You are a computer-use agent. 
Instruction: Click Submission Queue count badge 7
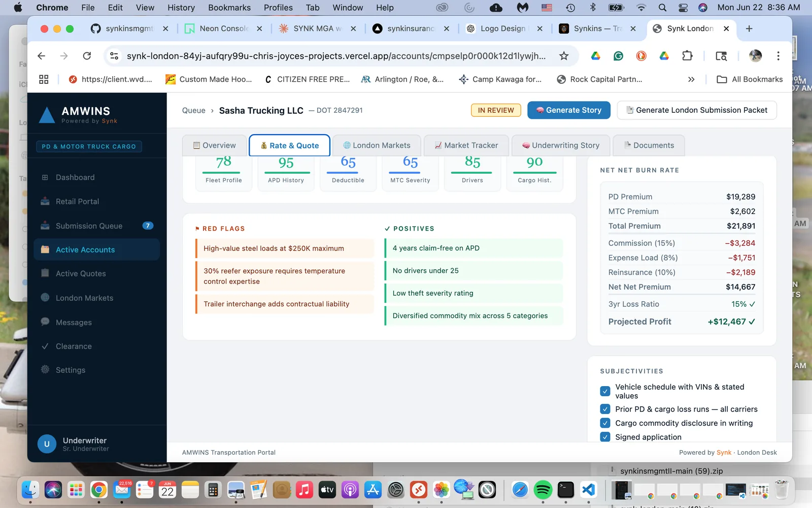coord(148,226)
